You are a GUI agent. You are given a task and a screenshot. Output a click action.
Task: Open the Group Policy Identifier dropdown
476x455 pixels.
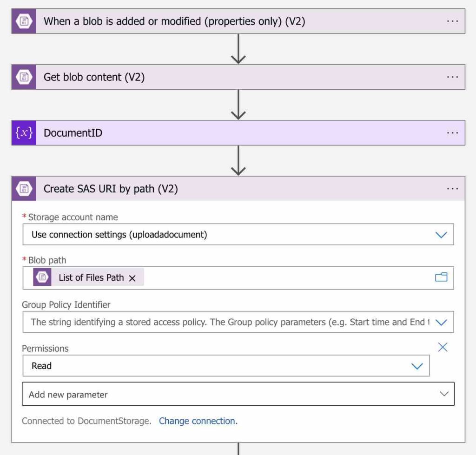point(442,322)
